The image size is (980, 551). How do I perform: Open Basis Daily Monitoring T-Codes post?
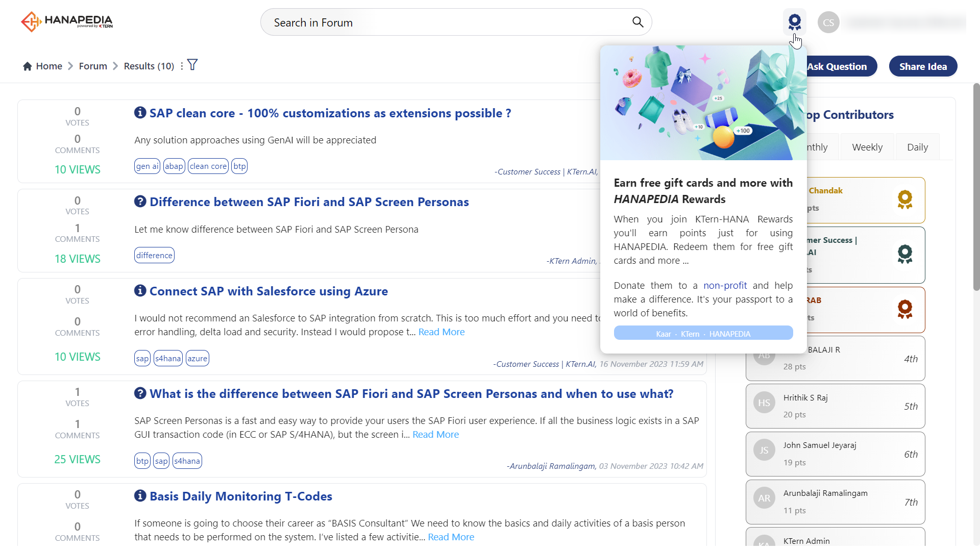tap(241, 496)
